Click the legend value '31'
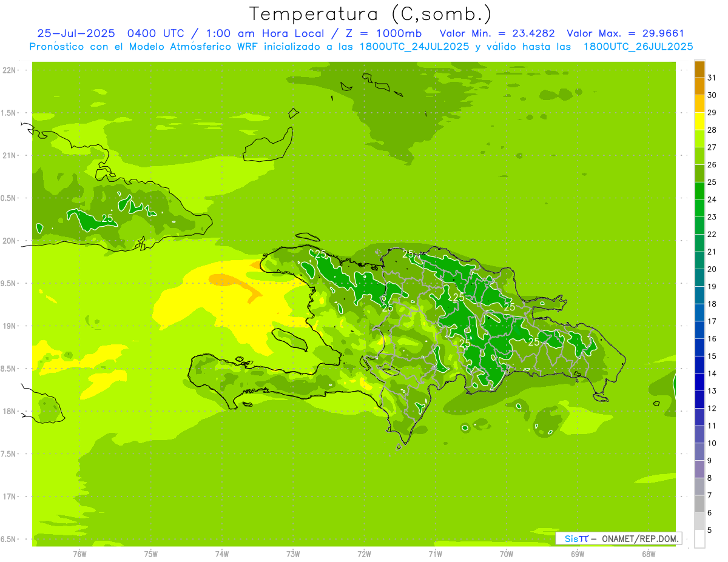Screen dimensions: 728x562 [x=712, y=78]
